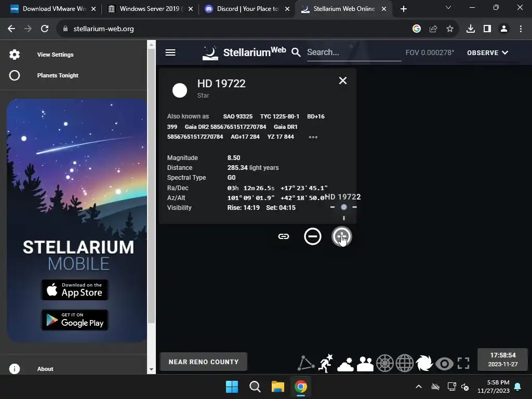The width and height of the screenshot is (532, 399).
Task: Open Chrome downloads
Action: (x=470, y=29)
